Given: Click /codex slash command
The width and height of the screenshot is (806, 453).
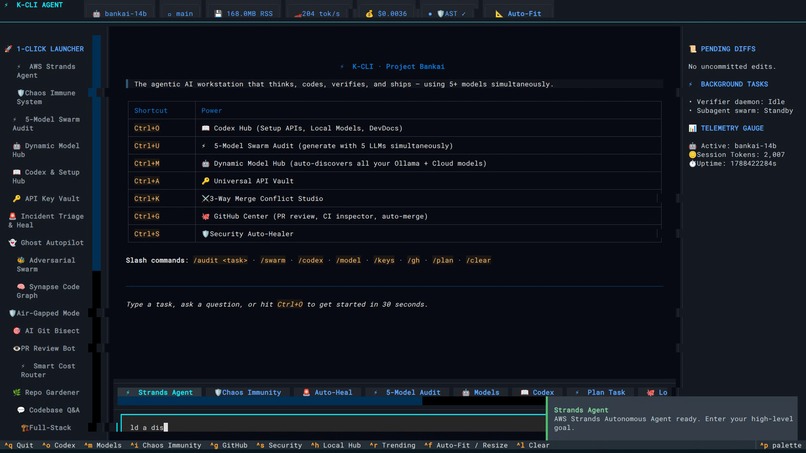Looking at the screenshot, I should [x=310, y=261].
